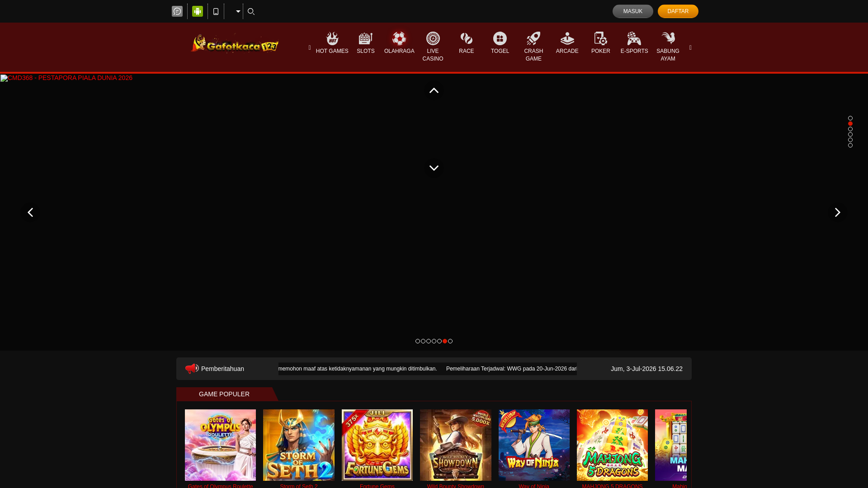This screenshot has height=488, width=868.
Task: Open the TOGEL category
Action: [500, 43]
